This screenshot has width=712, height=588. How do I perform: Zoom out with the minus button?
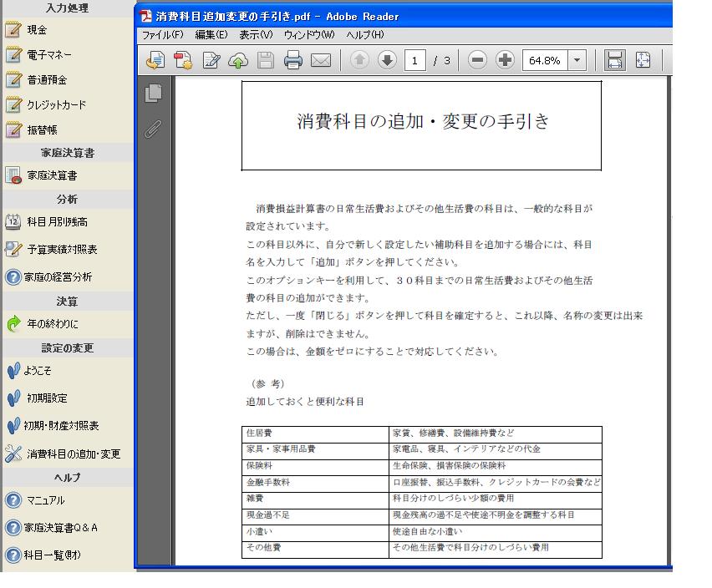[x=477, y=60]
